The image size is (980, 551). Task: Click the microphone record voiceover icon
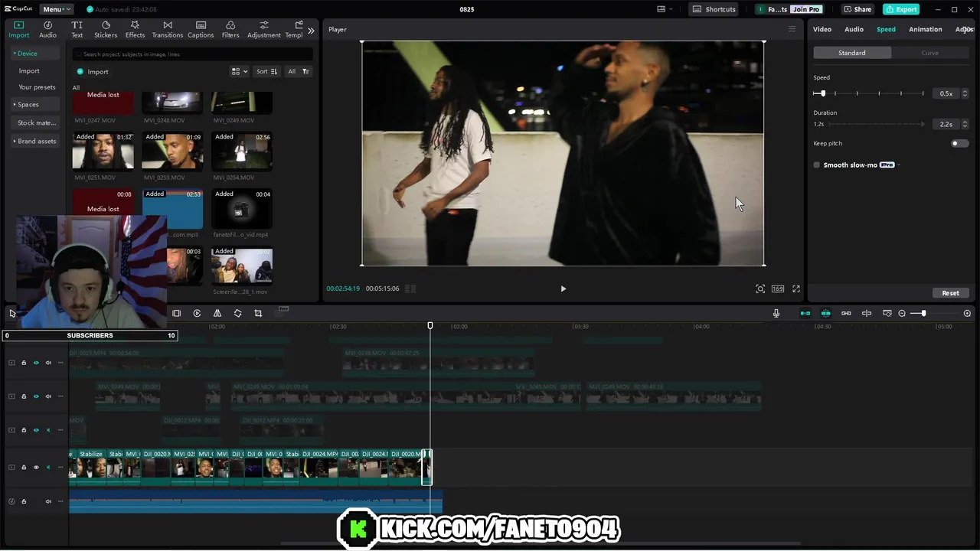(776, 313)
